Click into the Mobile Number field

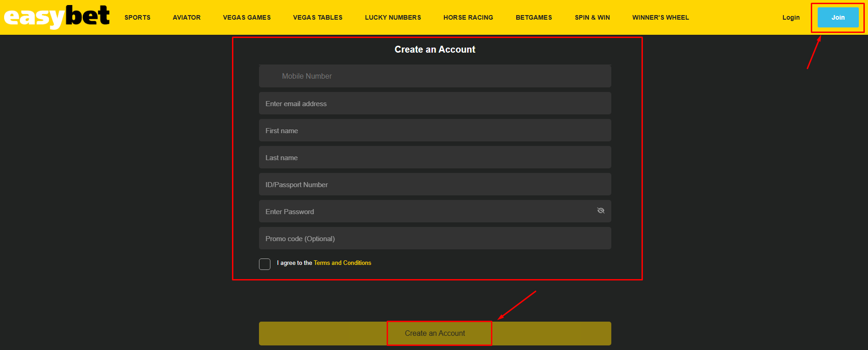435,76
